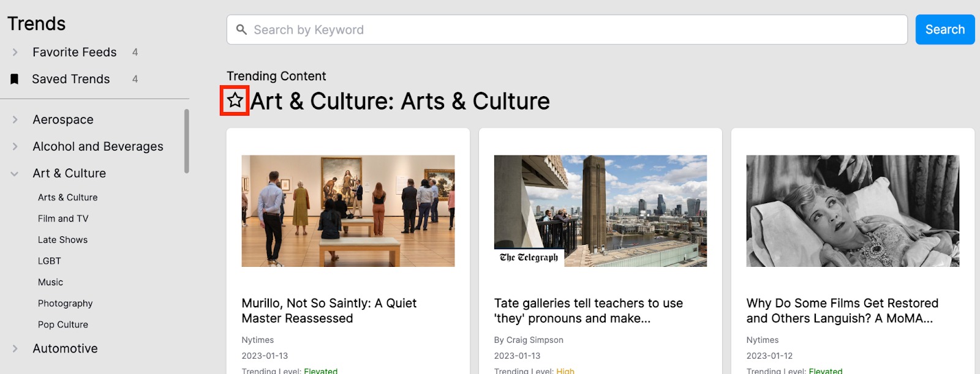980x374 pixels.
Task: Open the museum gallery article thumbnail
Action: (348, 211)
